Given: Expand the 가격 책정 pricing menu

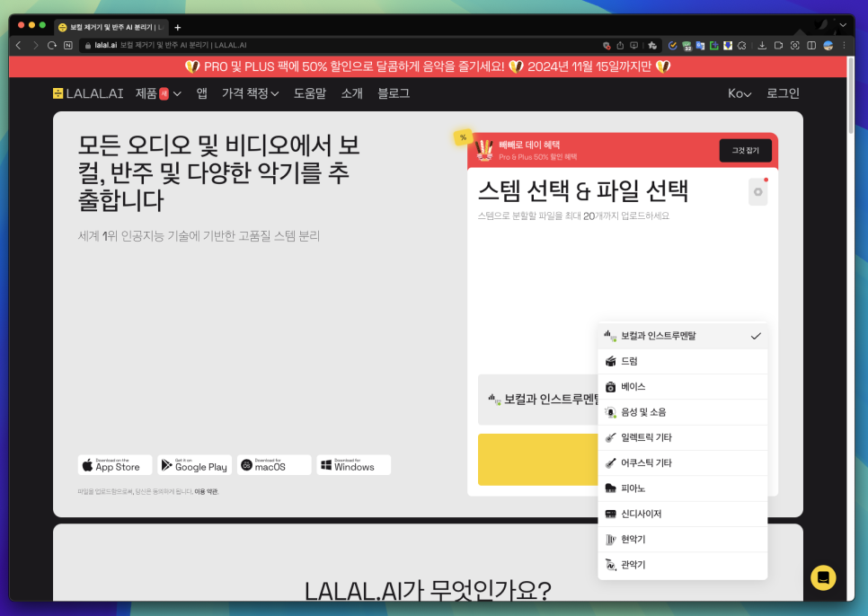Looking at the screenshot, I should (x=250, y=93).
